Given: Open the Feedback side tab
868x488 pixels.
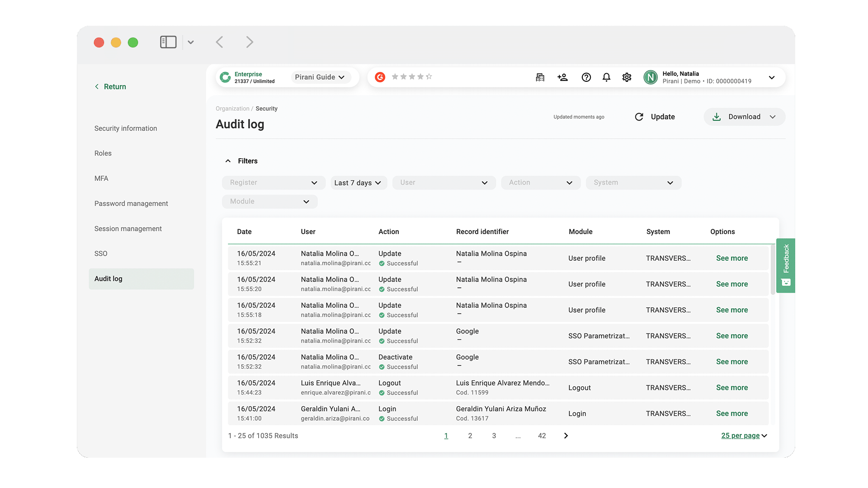Looking at the screenshot, I should 786,265.
